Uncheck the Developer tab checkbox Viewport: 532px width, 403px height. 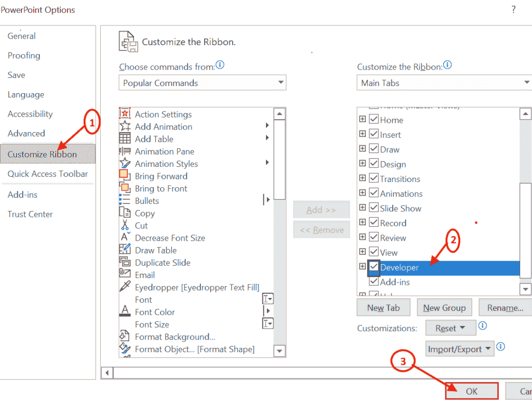pyautogui.click(x=374, y=267)
